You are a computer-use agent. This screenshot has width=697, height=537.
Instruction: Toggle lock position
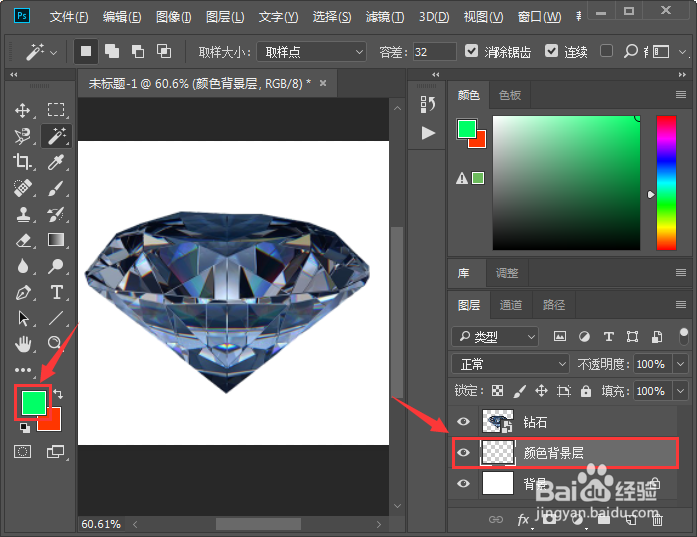[x=541, y=391]
